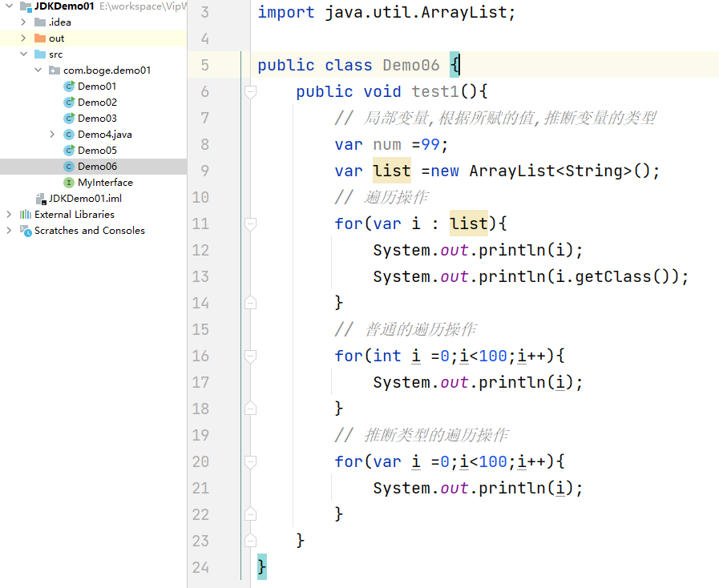Click 'getClass' on line 13

[613, 277]
